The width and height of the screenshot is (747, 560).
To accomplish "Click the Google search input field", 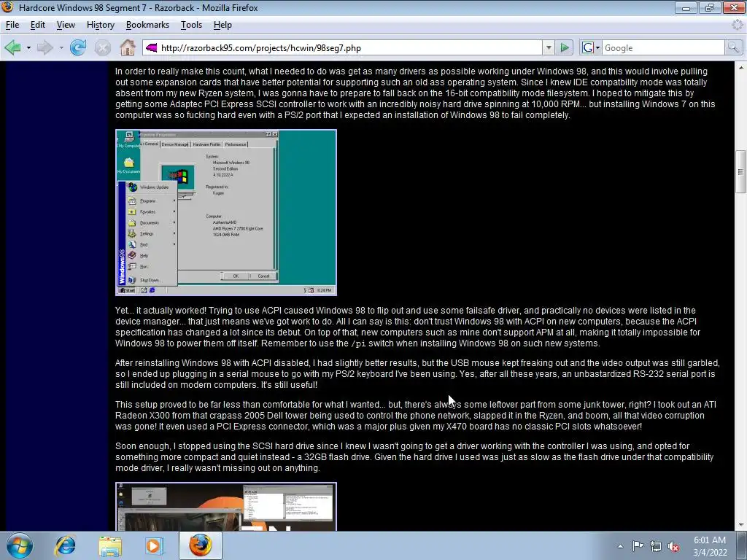I will (664, 47).
